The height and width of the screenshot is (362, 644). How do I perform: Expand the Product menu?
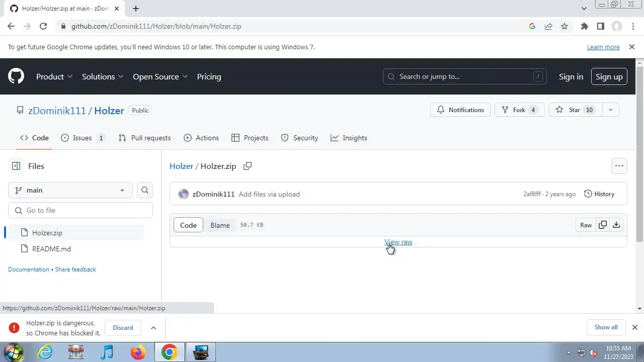pos(54,76)
